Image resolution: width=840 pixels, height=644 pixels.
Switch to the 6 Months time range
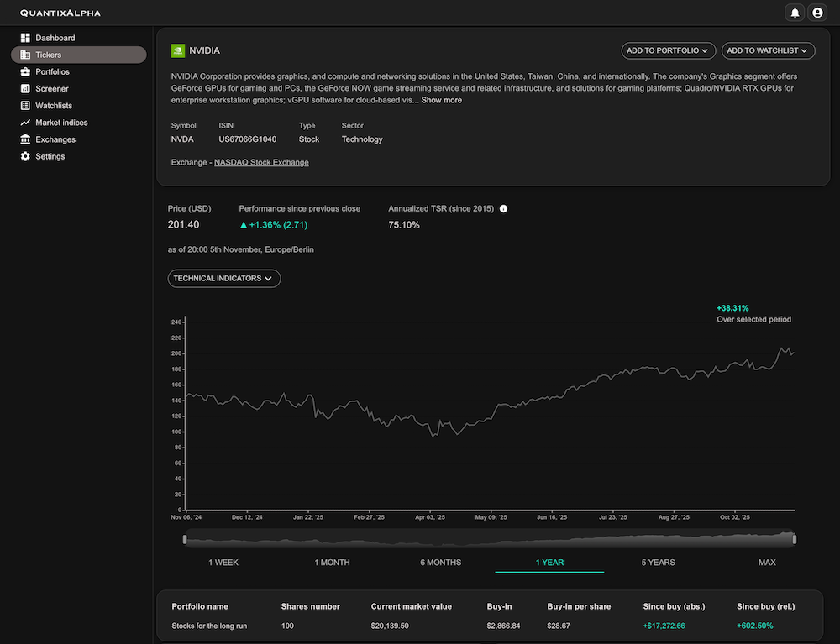440,562
